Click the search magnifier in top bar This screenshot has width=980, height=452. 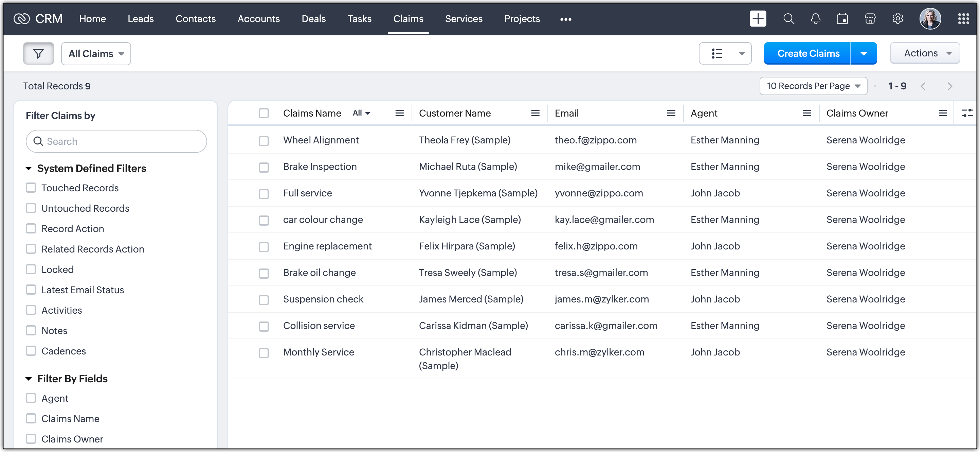788,19
